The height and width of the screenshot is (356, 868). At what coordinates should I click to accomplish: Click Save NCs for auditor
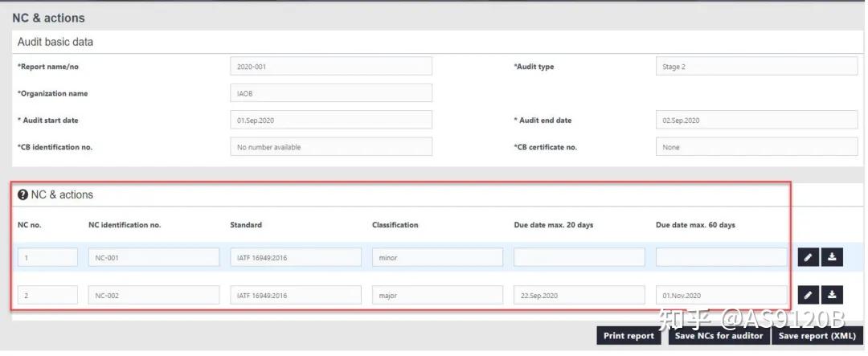[x=719, y=336]
